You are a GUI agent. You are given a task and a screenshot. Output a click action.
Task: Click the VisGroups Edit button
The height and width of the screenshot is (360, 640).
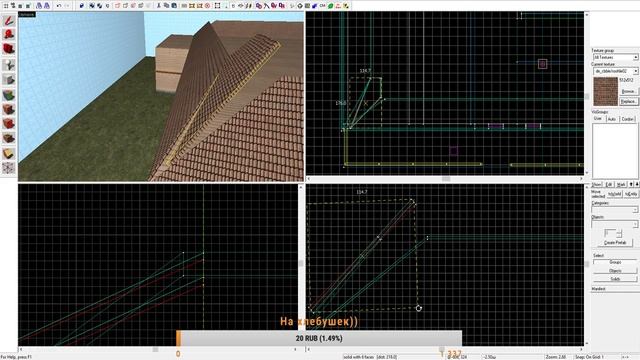609,184
